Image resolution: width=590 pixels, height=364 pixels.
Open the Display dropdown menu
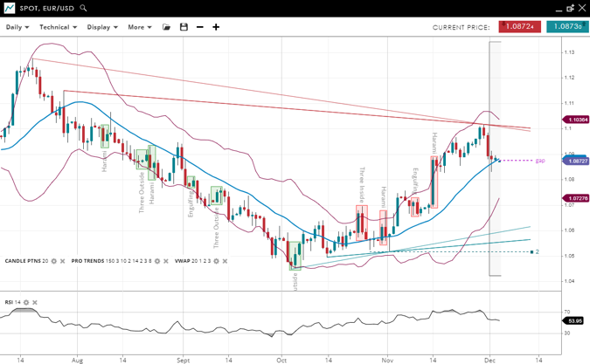102,27
